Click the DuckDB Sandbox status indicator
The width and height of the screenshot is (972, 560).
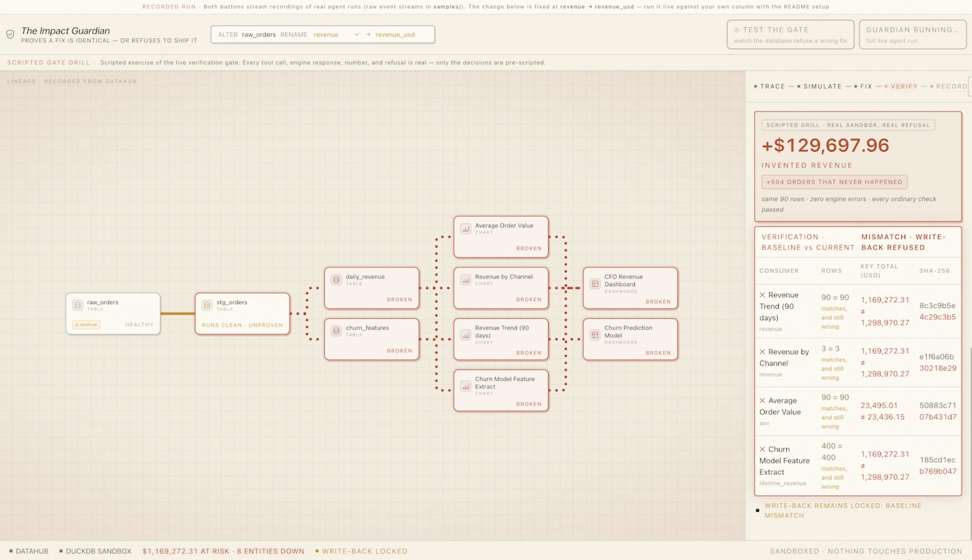[95, 551]
